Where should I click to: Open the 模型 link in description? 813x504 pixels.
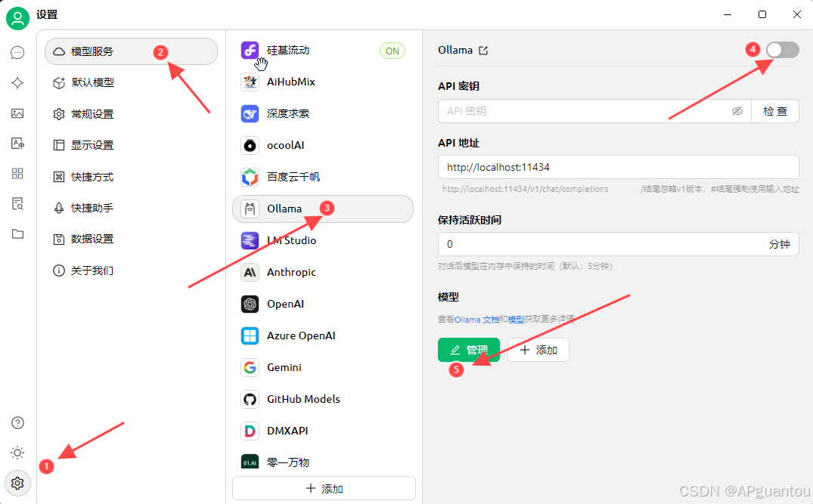coord(516,320)
